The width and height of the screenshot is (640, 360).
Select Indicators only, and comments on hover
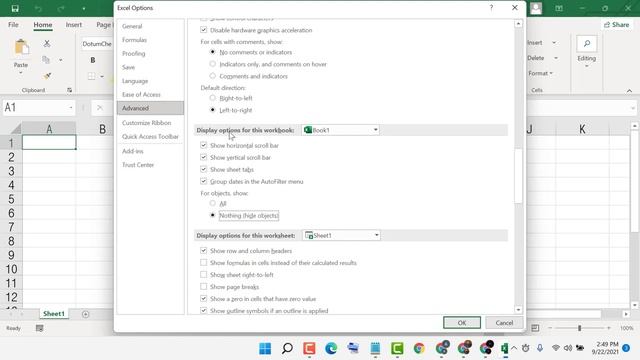213,64
